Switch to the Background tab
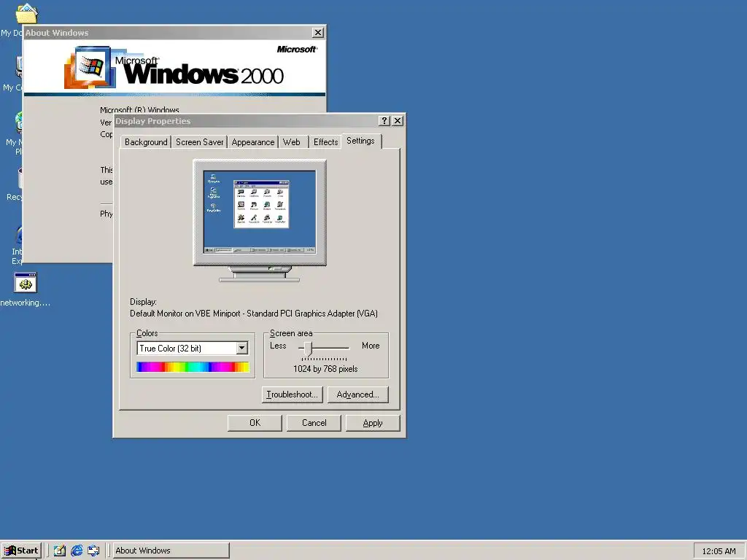 click(x=146, y=142)
